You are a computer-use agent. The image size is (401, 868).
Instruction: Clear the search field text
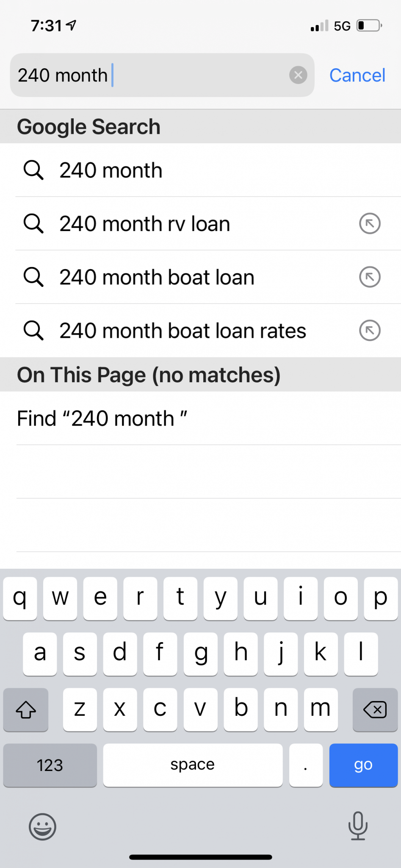pyautogui.click(x=298, y=75)
